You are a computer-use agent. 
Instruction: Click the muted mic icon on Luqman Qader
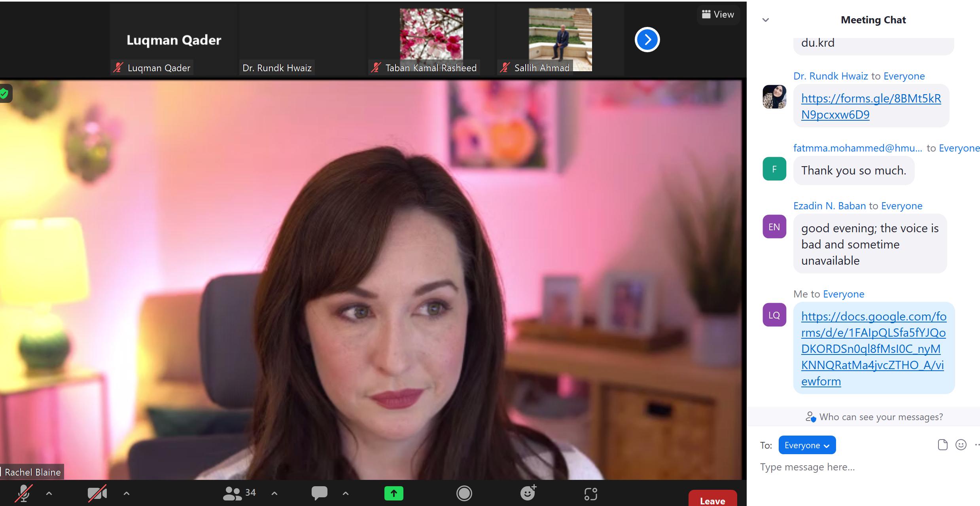tap(118, 68)
